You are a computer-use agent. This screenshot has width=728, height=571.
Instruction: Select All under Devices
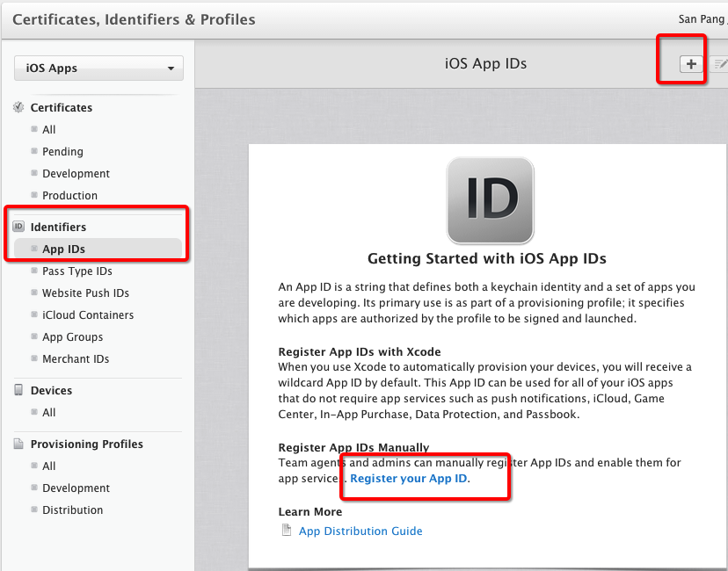(48, 412)
